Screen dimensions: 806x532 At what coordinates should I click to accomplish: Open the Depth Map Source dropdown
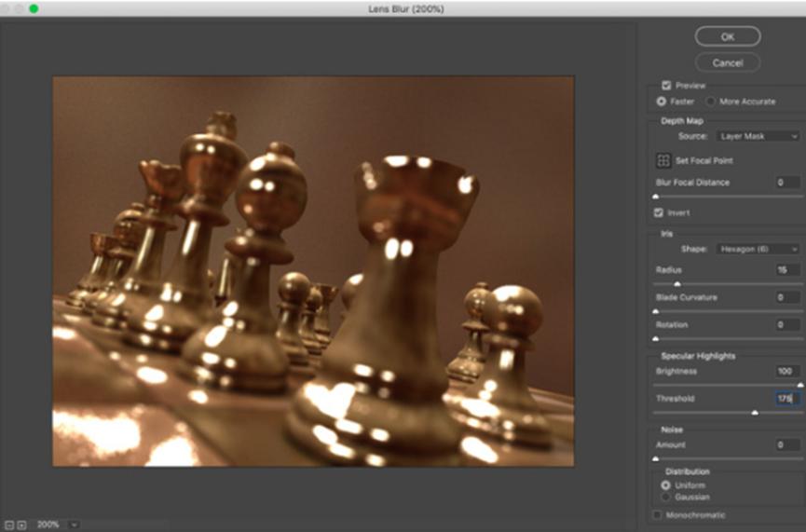coord(757,136)
